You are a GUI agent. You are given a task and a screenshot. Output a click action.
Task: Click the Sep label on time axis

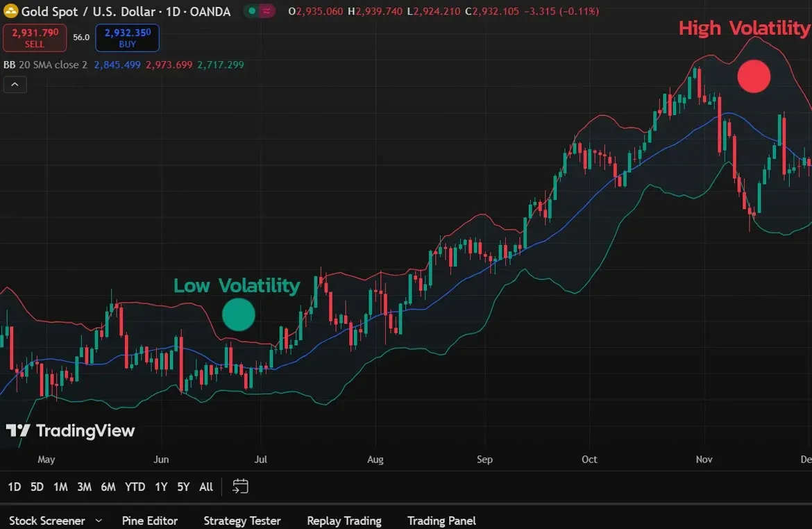[484, 459]
